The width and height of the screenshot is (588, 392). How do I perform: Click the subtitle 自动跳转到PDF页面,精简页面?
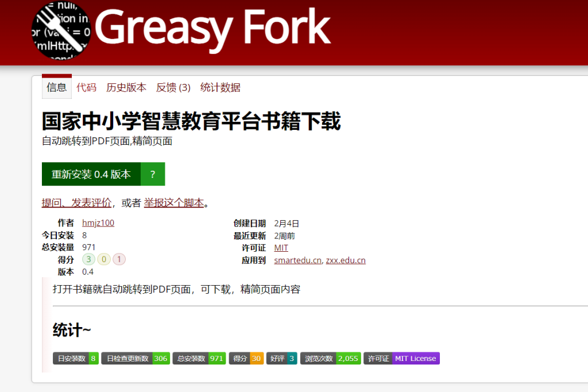(x=107, y=141)
